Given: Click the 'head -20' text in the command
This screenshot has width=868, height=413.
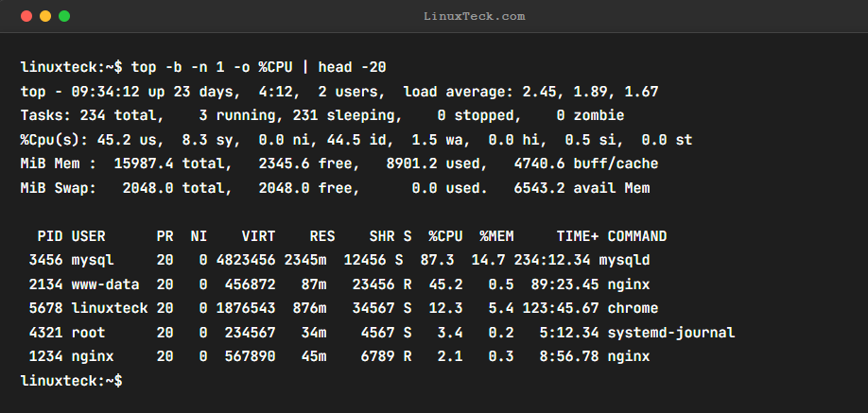Looking at the screenshot, I should 352,67.
